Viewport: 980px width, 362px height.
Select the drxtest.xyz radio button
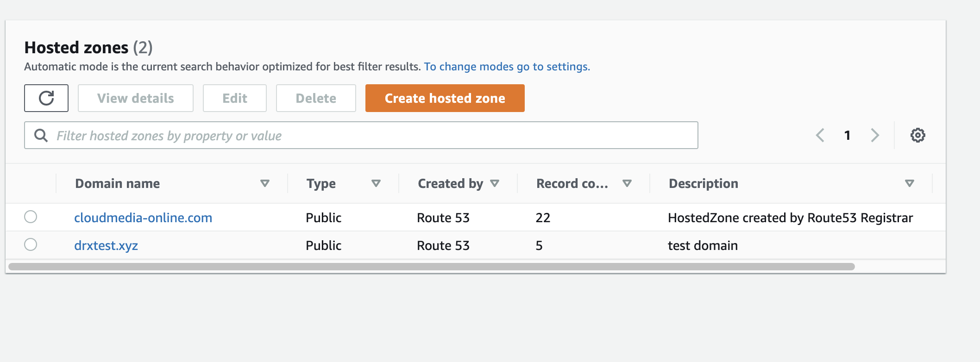pyautogui.click(x=31, y=244)
